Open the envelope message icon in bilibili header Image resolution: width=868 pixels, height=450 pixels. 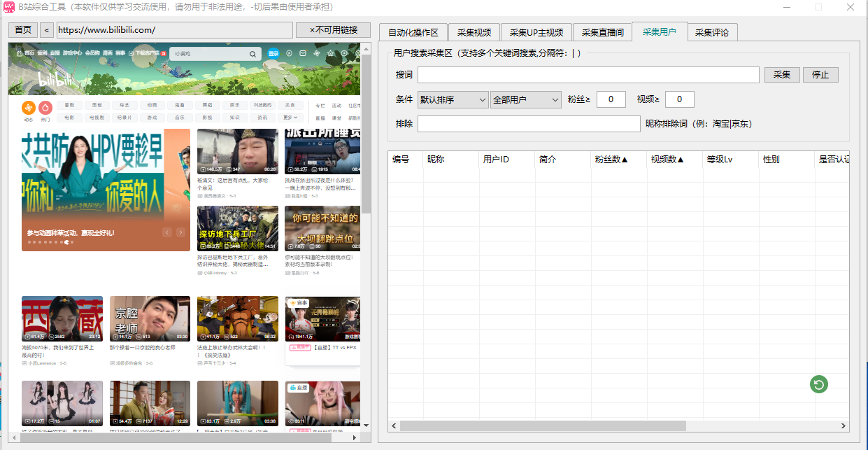(x=303, y=54)
